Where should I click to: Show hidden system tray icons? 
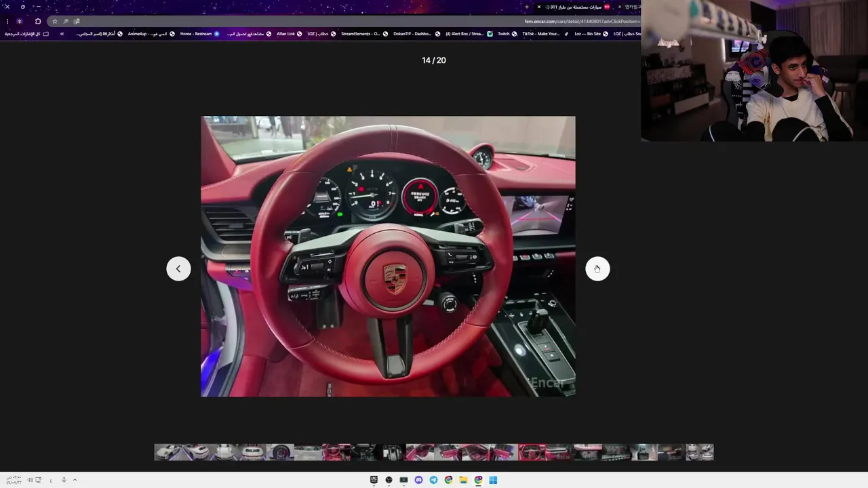pyautogui.click(x=75, y=480)
